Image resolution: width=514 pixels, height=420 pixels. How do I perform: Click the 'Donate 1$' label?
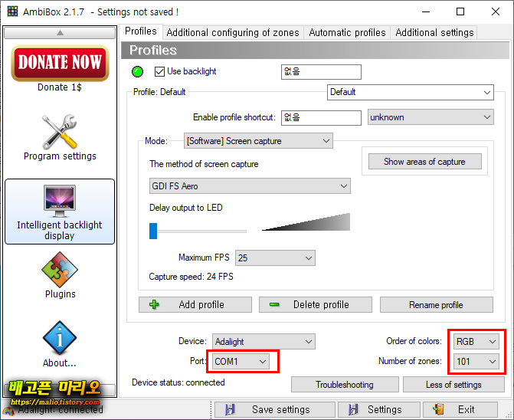pyautogui.click(x=60, y=87)
